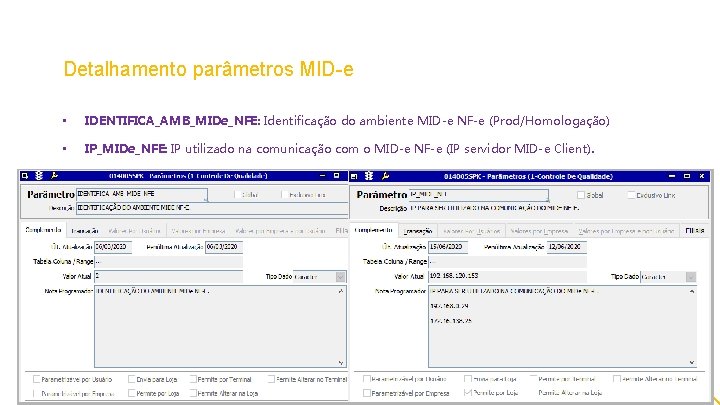This screenshot has width=720, height=405.
Task: Check Permite por Terminal in IDENTIFICA_AMB window
Action: click(x=193, y=379)
